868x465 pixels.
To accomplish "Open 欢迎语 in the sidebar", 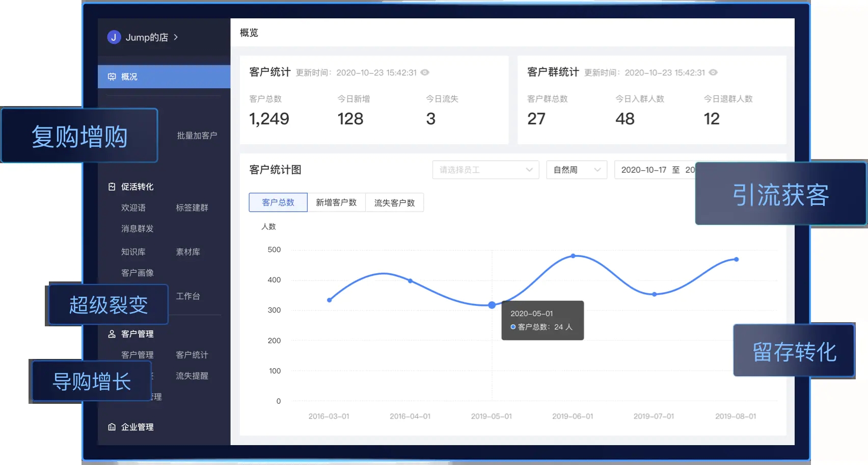I will point(133,208).
